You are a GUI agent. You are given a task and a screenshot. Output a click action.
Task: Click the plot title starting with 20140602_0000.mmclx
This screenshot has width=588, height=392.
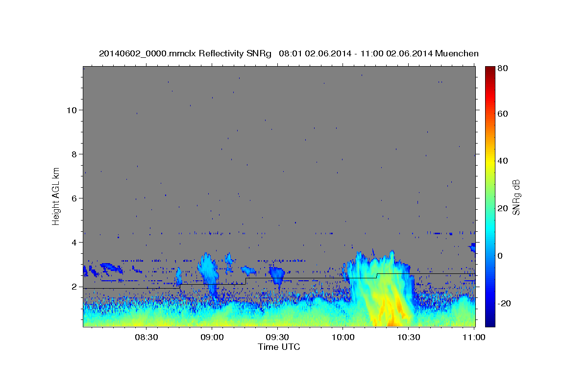289,53
